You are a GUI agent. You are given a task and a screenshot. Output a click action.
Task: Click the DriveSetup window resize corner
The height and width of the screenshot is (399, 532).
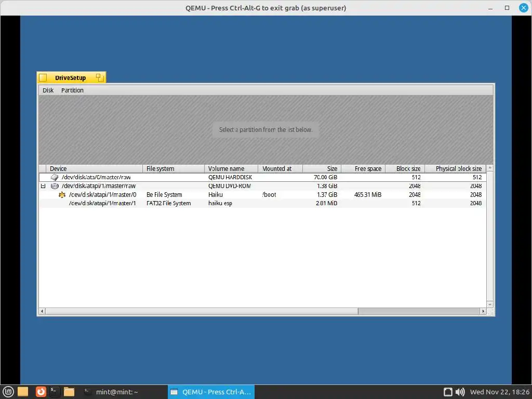pos(490,312)
